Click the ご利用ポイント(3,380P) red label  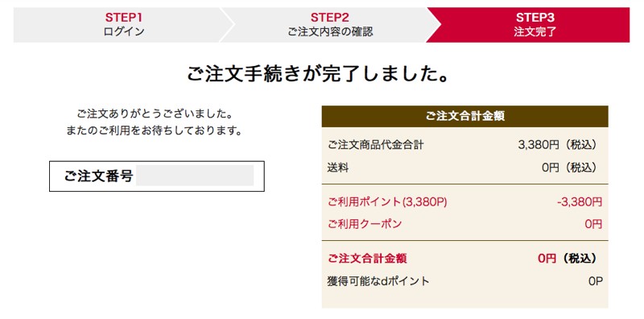point(387,201)
